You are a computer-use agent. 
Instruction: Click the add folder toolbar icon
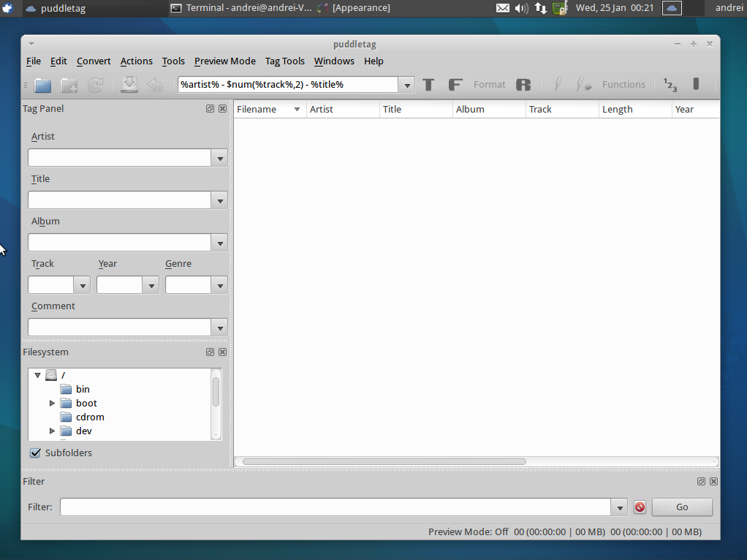(x=69, y=85)
